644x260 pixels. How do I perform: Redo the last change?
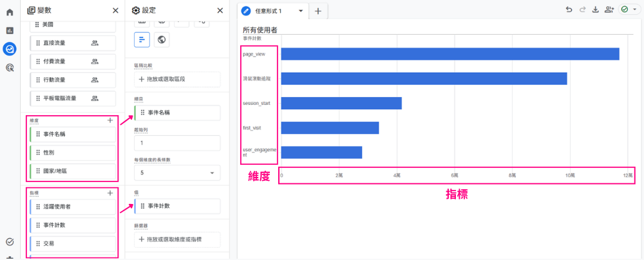point(582,10)
